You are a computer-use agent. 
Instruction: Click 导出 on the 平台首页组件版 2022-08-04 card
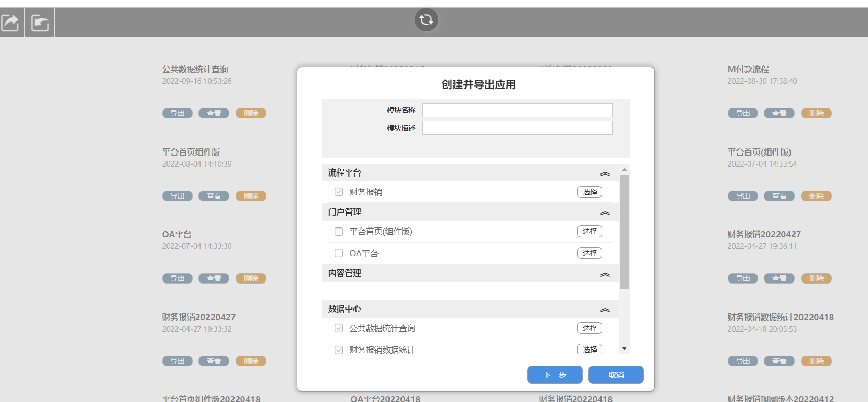point(177,196)
